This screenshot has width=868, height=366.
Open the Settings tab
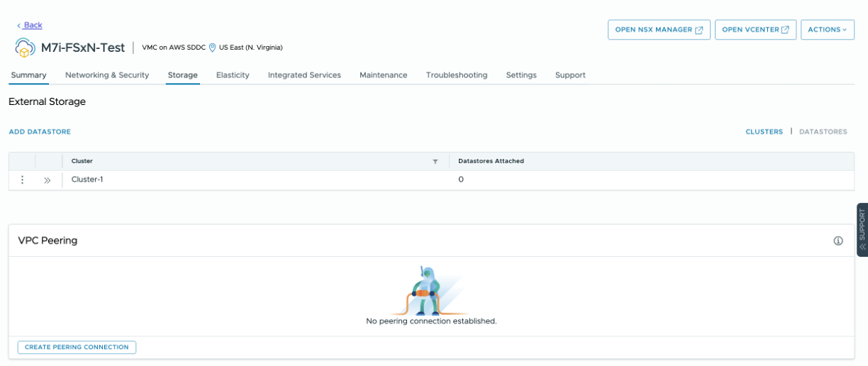coord(521,75)
